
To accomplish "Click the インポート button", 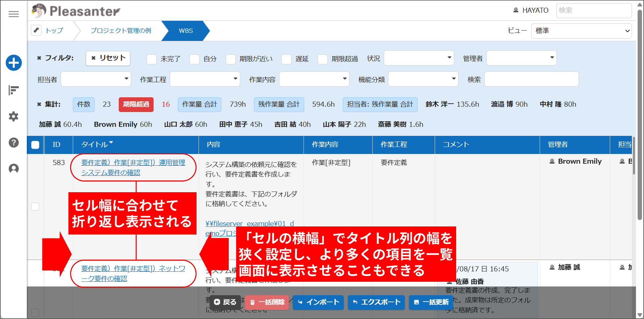I will click(x=318, y=302).
